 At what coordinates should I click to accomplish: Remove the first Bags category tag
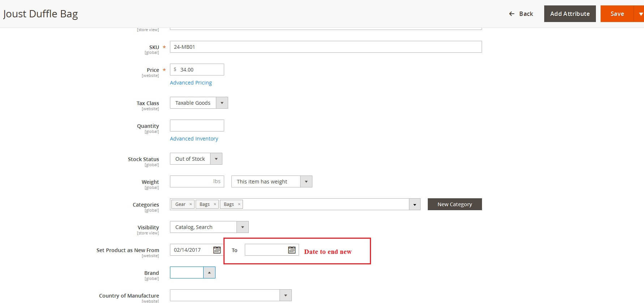215,204
